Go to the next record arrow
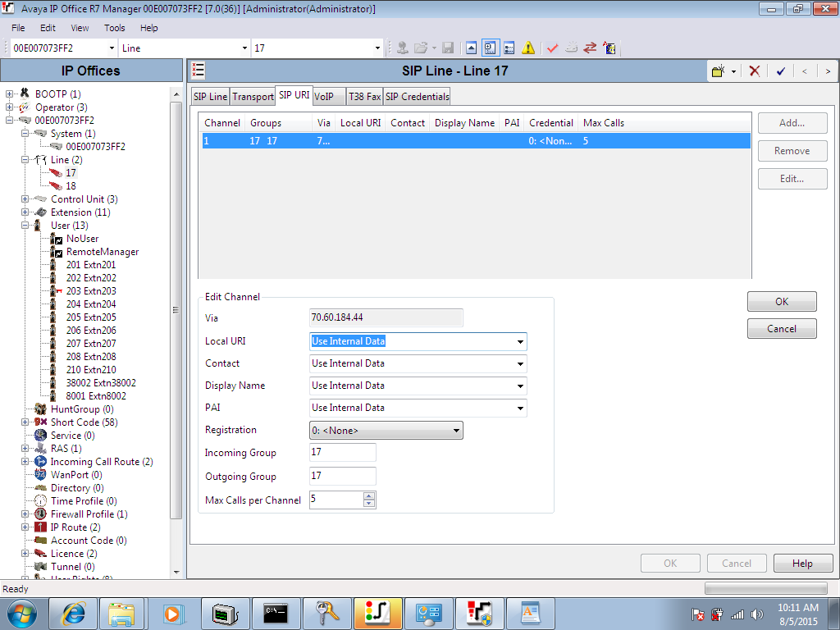 click(828, 71)
